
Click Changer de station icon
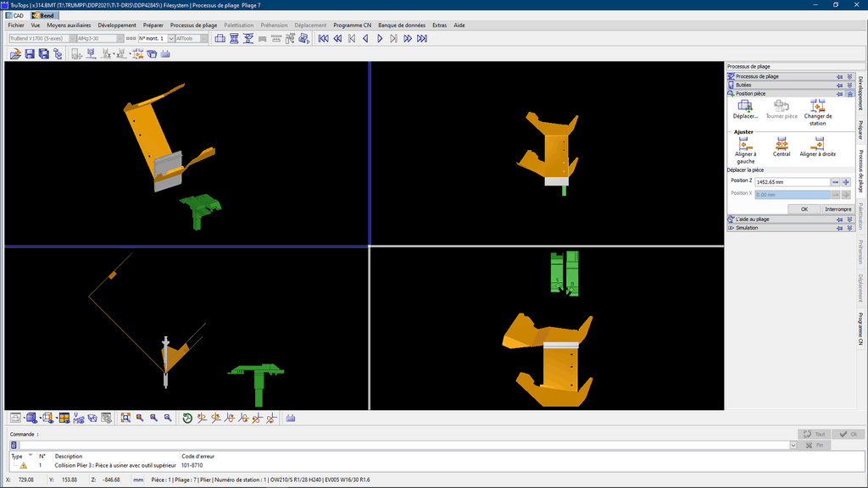(818, 113)
